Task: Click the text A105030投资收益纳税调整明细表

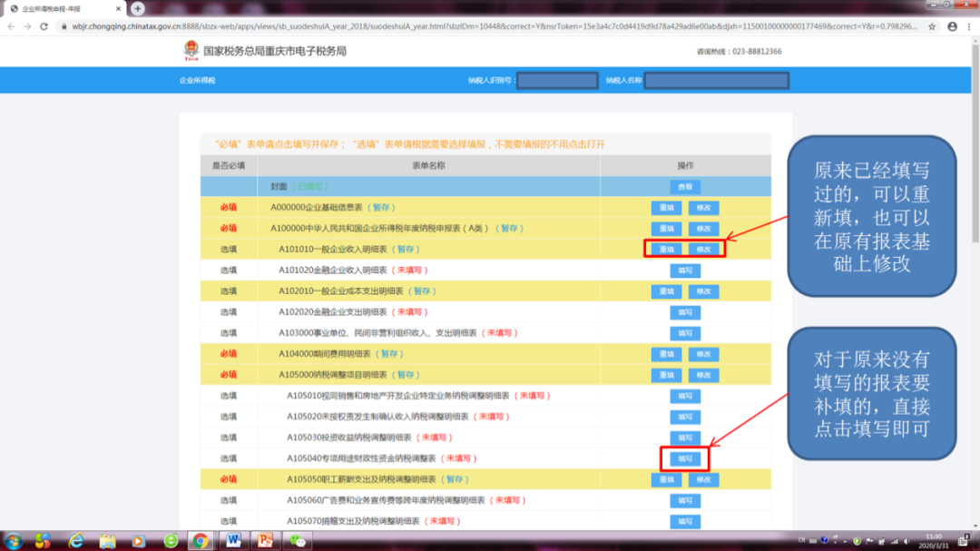Action: click(348, 438)
